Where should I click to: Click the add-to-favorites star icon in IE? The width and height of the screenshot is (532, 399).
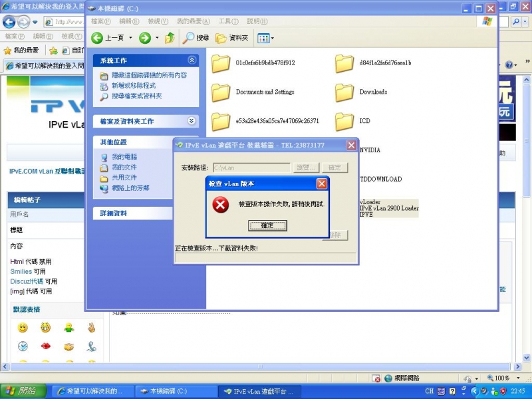point(53,51)
